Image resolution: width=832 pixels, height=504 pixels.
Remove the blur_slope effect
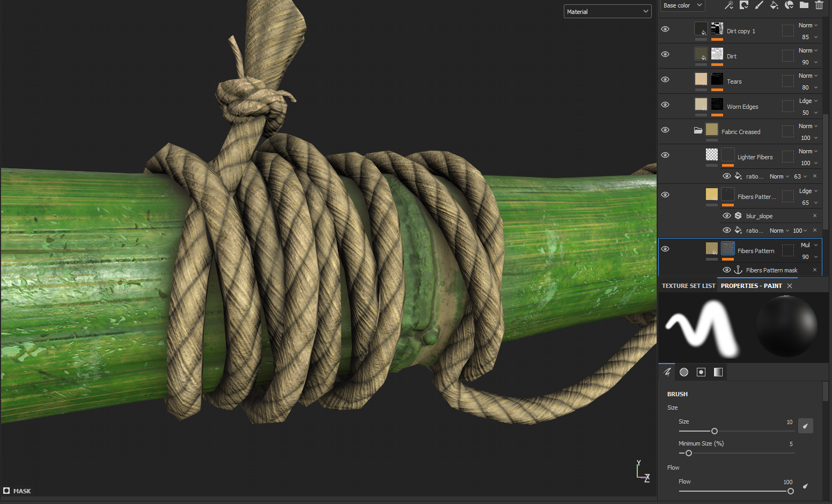click(x=815, y=216)
